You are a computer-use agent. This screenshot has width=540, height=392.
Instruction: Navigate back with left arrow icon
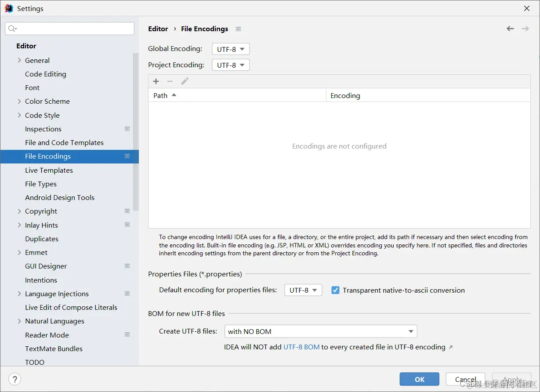(x=510, y=29)
